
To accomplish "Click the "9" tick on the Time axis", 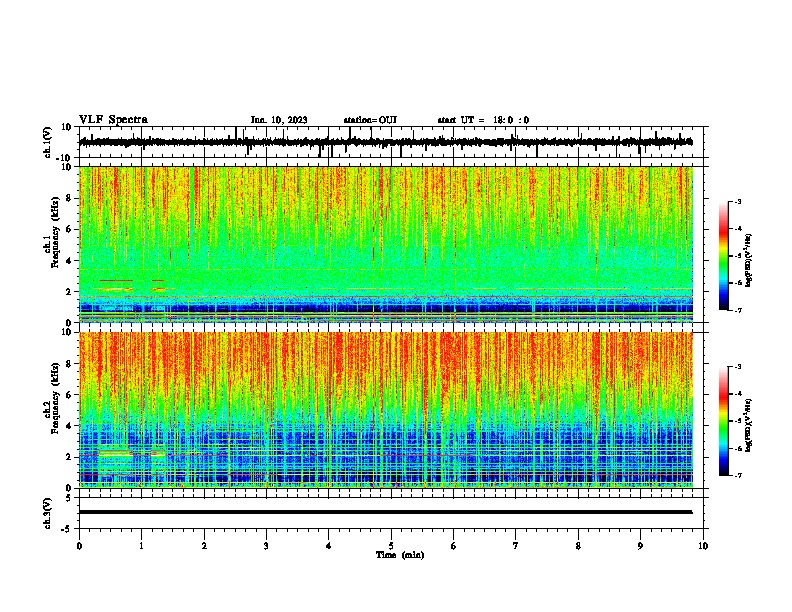I will [x=640, y=546].
